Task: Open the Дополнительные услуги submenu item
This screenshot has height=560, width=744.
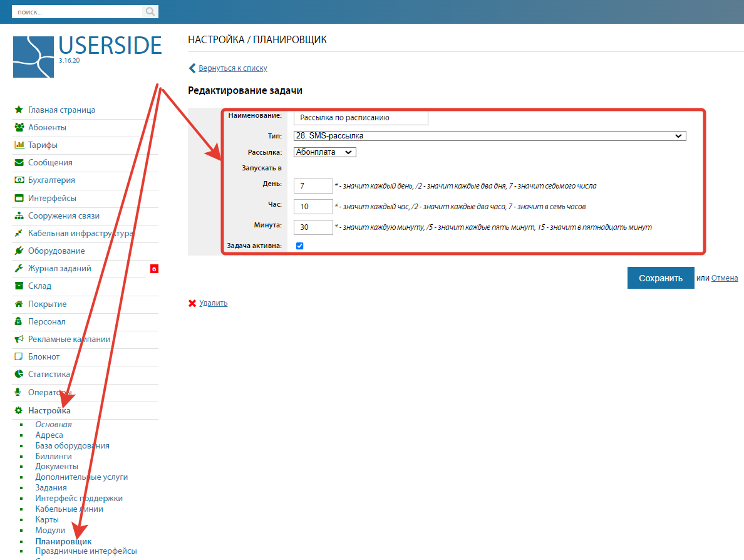Action: point(81,477)
